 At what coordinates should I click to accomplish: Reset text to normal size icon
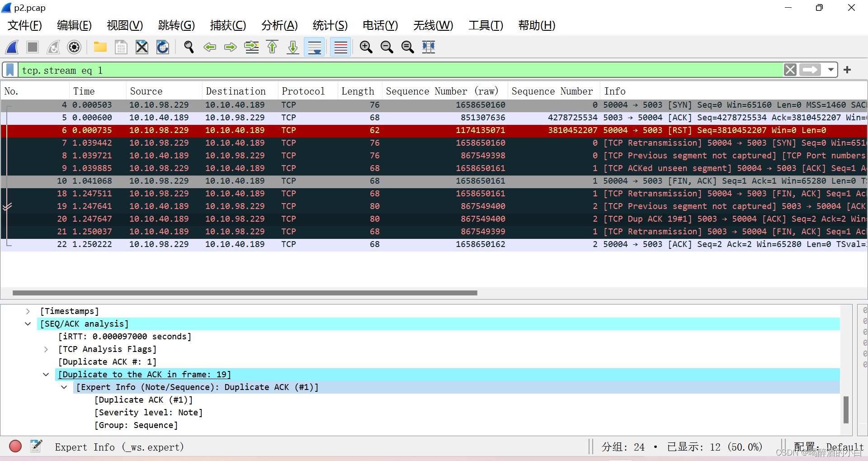click(407, 47)
